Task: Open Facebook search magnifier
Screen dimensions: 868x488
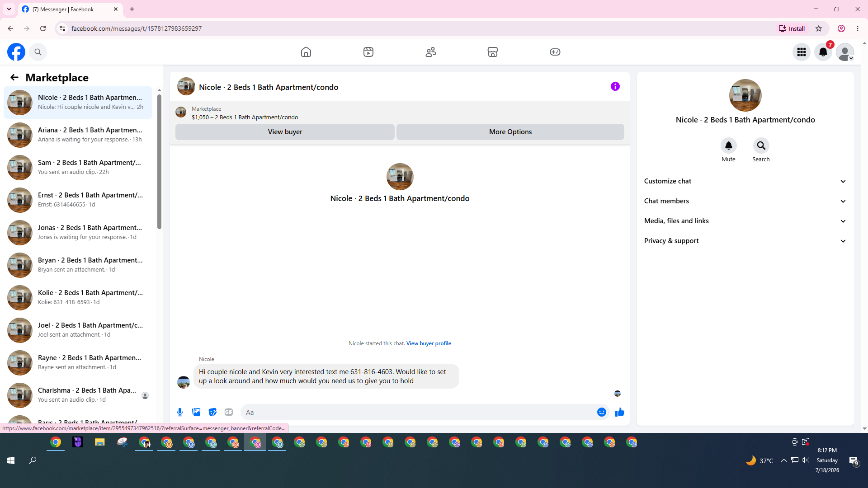Action: coord(38,52)
